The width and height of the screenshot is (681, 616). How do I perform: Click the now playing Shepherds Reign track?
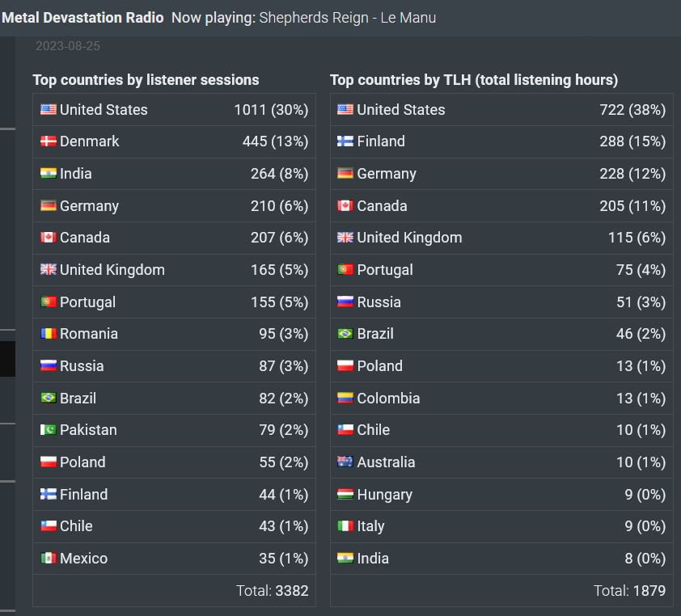click(x=348, y=18)
